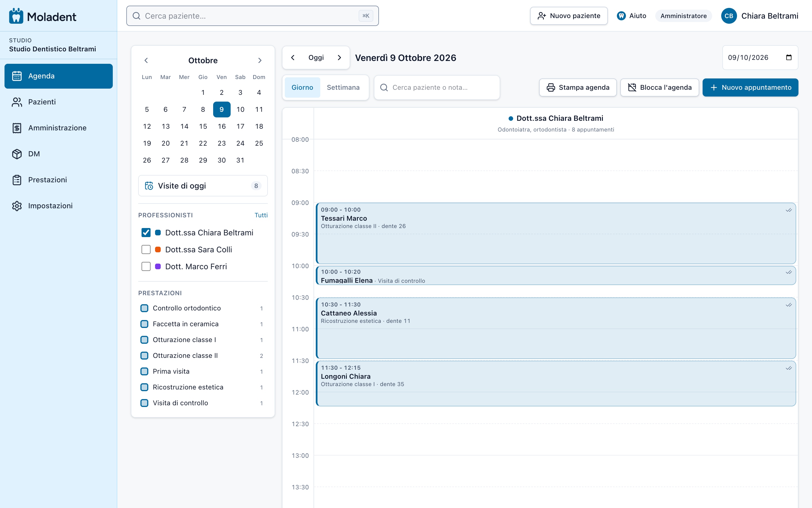This screenshot has height=508, width=812.
Task: Open Agenda from the sidebar
Action: click(58, 76)
